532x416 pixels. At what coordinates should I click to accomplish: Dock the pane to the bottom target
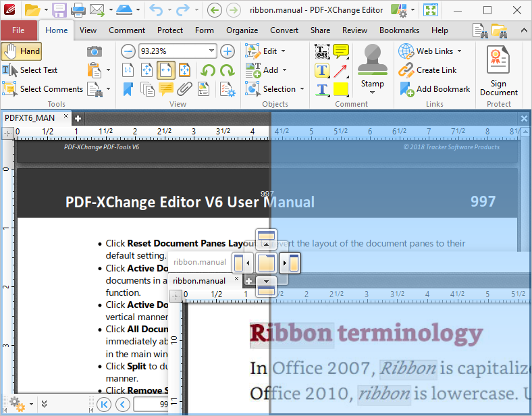[x=267, y=287]
